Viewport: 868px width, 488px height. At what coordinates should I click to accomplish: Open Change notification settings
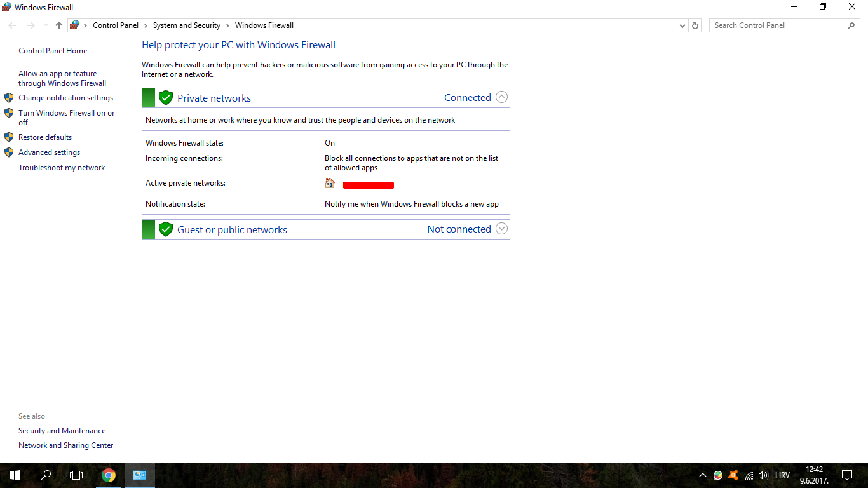click(x=66, y=98)
